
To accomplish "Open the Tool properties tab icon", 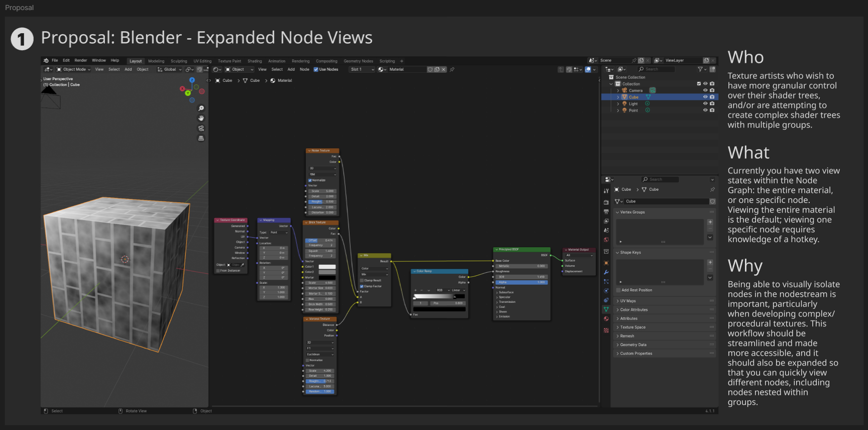I will [606, 191].
